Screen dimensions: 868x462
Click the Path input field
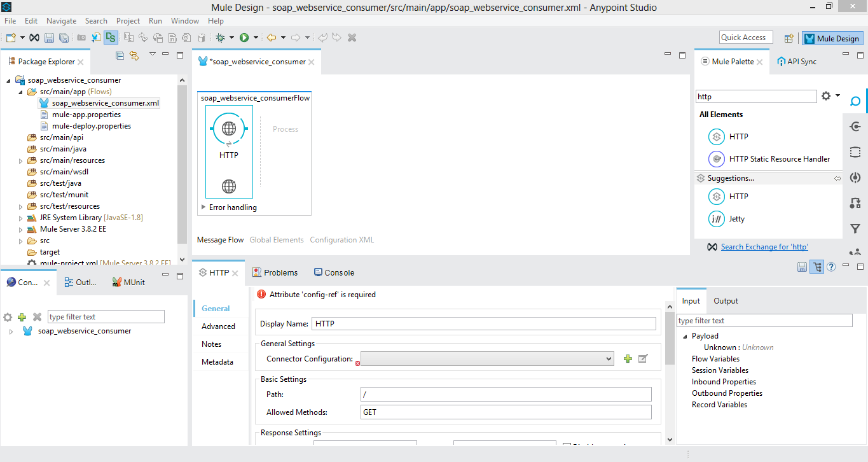pyautogui.click(x=506, y=395)
